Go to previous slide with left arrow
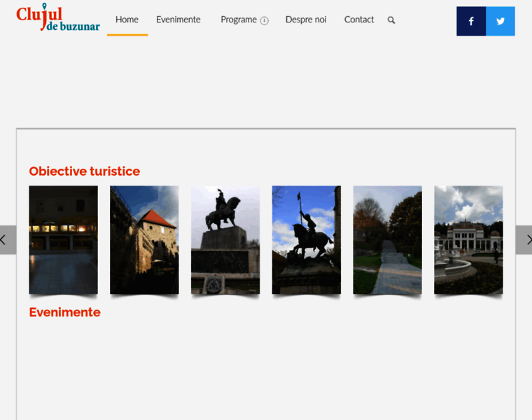532x420 pixels. tap(6, 239)
